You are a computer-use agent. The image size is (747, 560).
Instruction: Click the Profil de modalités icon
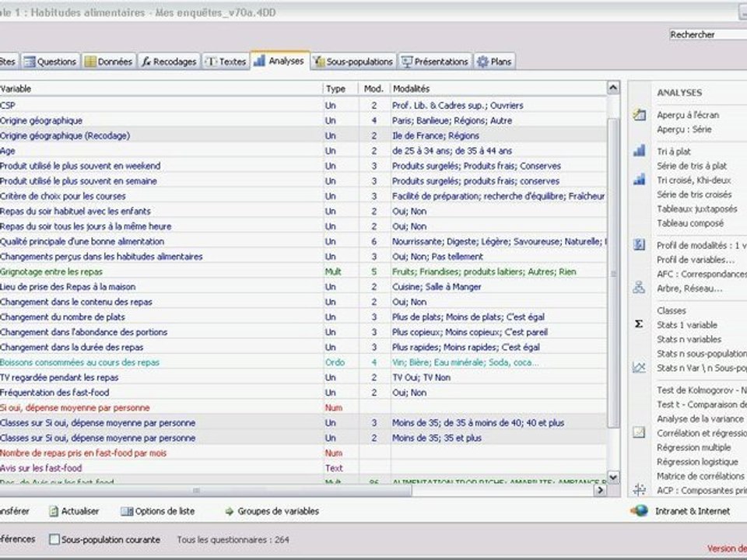click(x=640, y=244)
